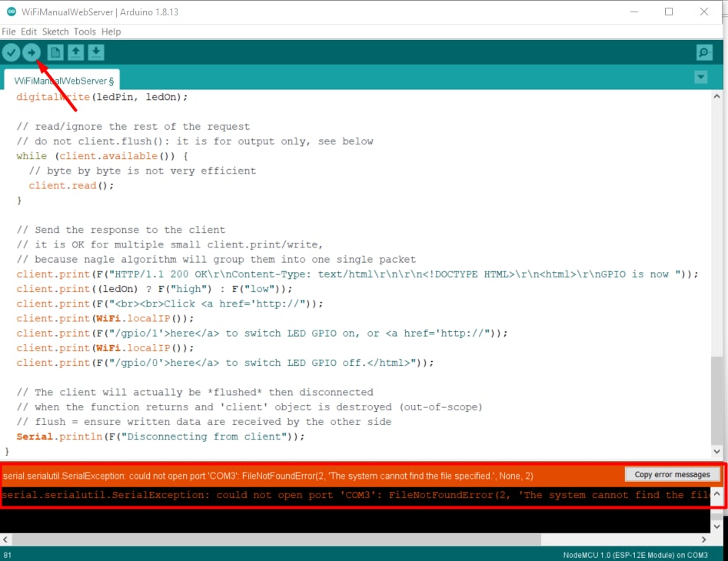728x561 pixels.
Task: Click the '/gpio/0' client.print line
Action: (x=224, y=363)
